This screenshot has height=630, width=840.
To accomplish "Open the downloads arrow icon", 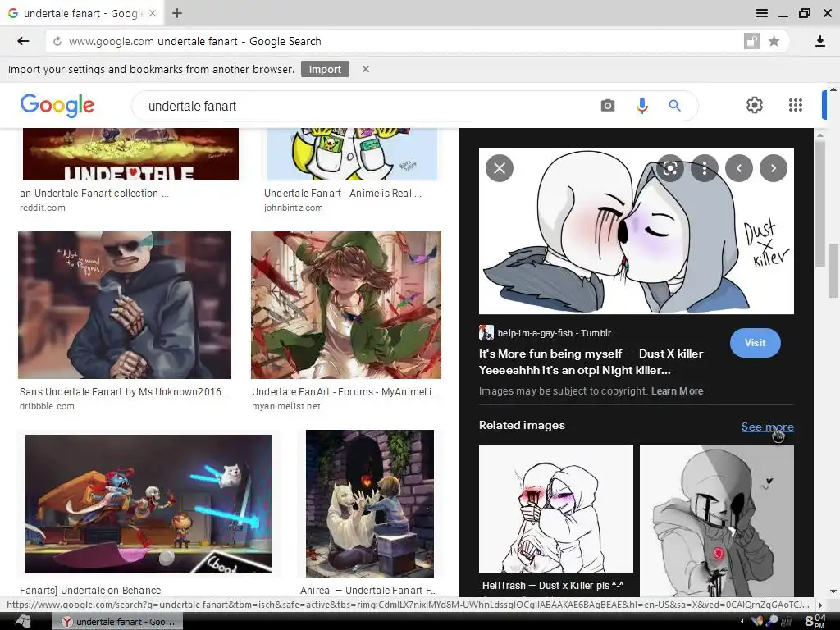I will coord(819,41).
